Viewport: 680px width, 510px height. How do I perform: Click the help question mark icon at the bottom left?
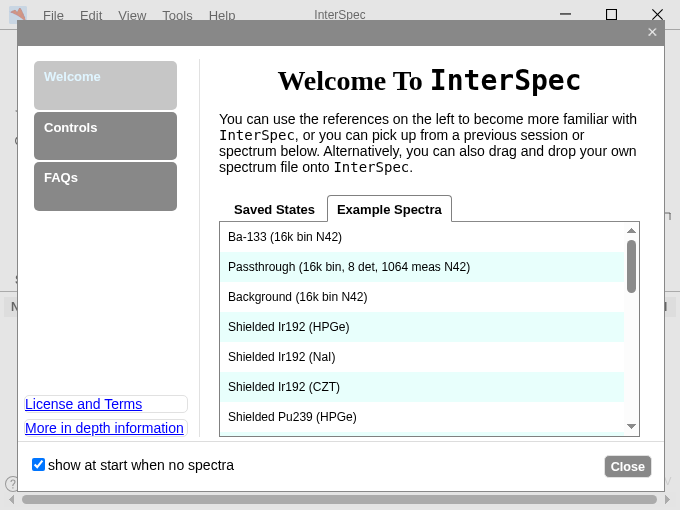[11, 483]
